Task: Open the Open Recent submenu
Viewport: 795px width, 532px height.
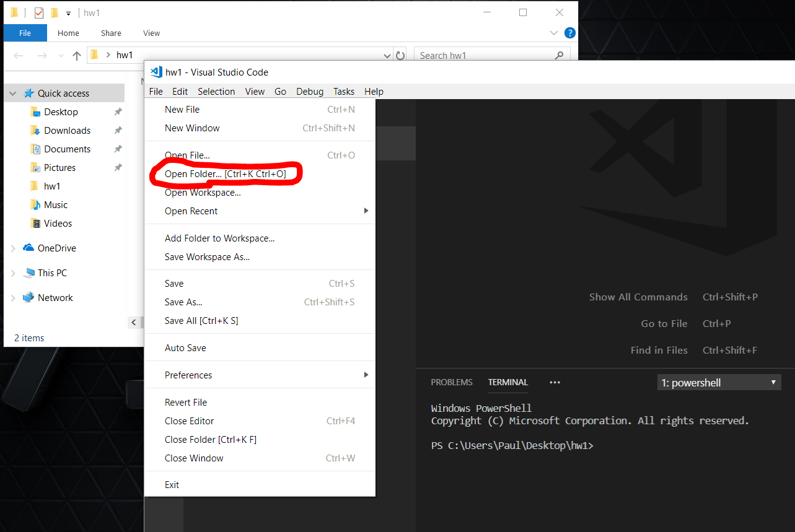Action: tap(260, 211)
